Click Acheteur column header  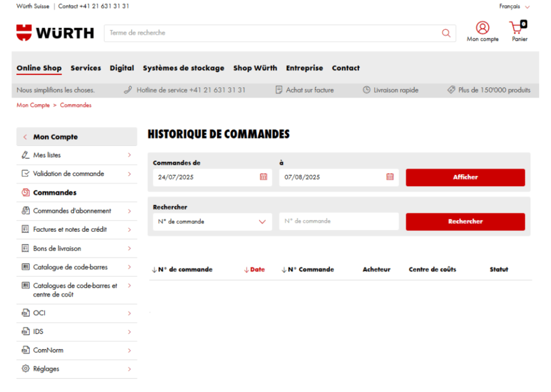[377, 269]
